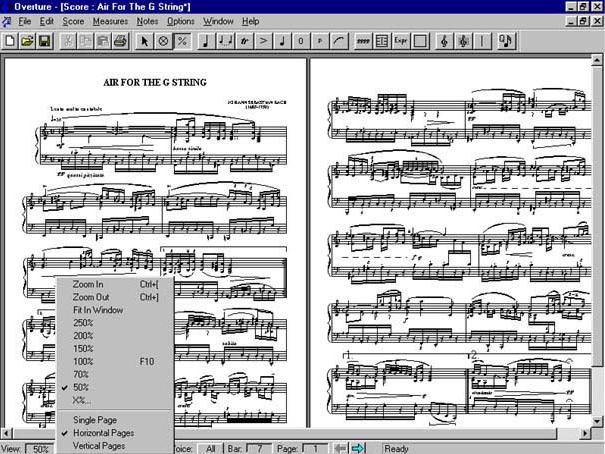Click the horizontal scrollbar left arrow
This screenshot has width=605, height=454.
click(7, 433)
